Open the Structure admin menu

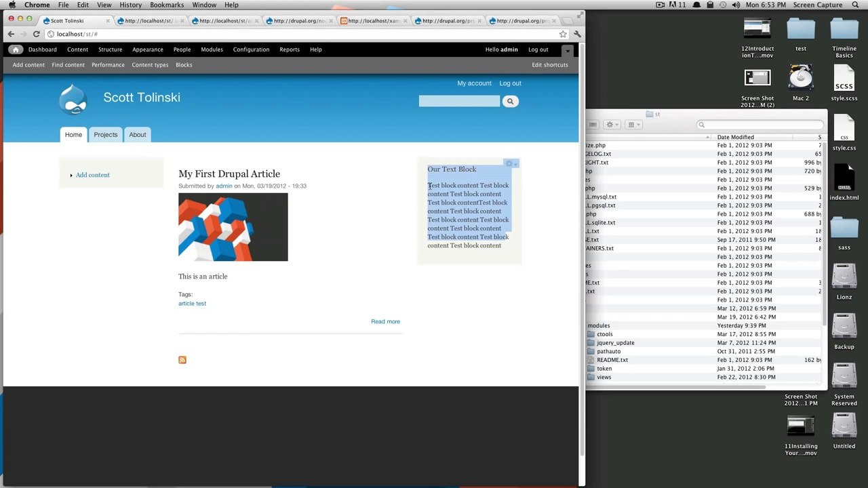(110, 49)
